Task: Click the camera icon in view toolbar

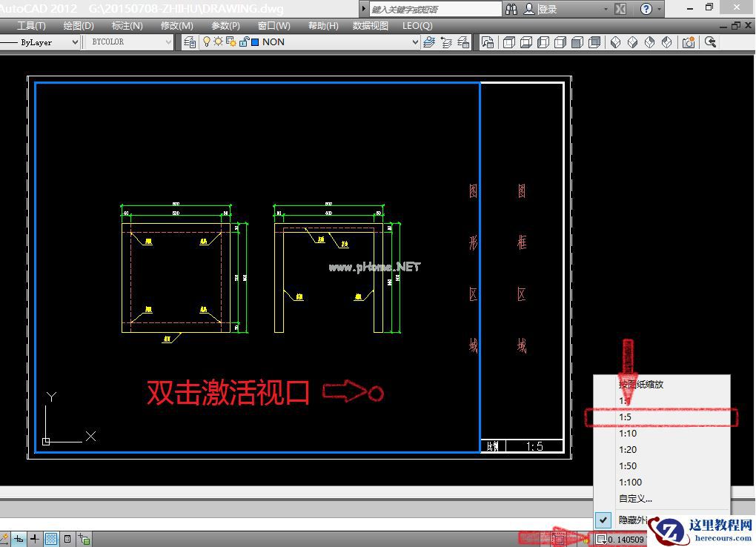Action: point(689,42)
